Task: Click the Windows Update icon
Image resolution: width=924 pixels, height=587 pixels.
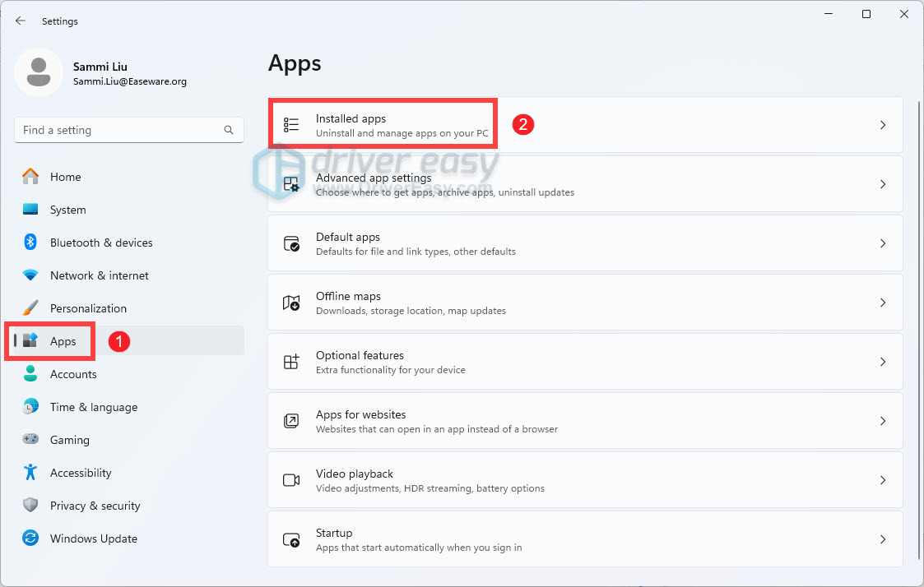Action: point(31,538)
